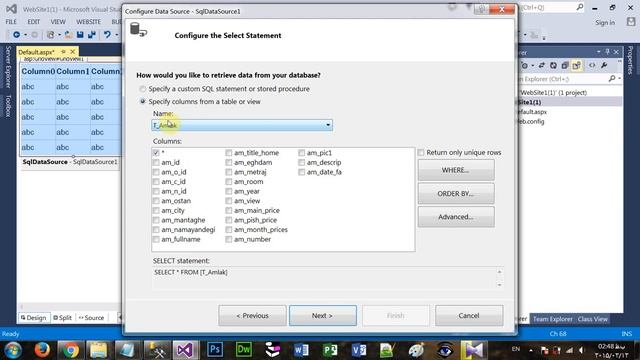Click Copy Website icon in Solution Explorer toolbar
The image size is (640, 360).
click(x=565, y=65)
